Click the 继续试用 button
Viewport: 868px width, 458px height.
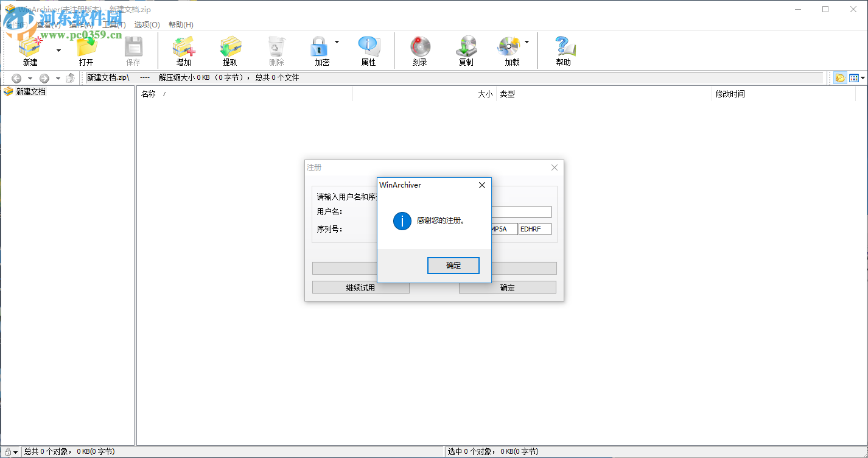360,287
